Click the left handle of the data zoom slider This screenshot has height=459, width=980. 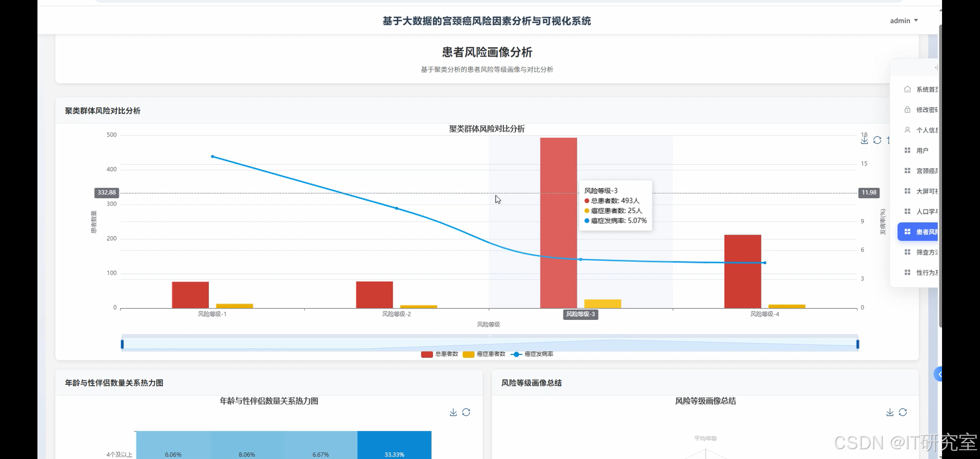point(122,344)
